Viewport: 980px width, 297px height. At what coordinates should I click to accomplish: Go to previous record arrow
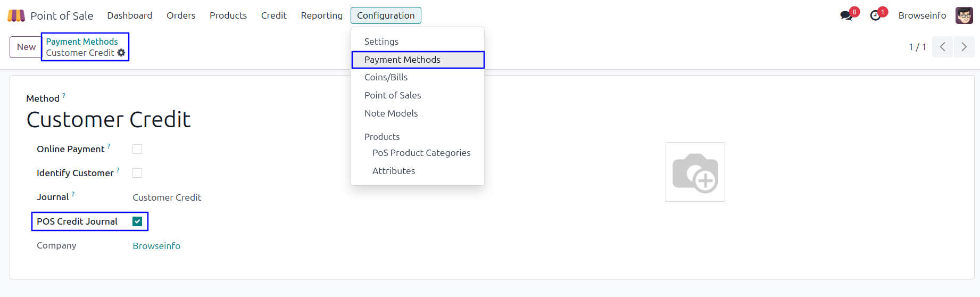(942, 47)
